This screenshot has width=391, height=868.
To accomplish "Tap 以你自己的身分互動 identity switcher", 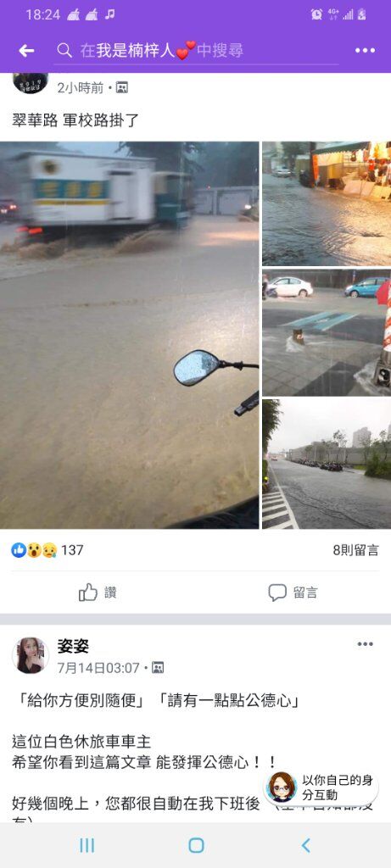I will (321, 787).
